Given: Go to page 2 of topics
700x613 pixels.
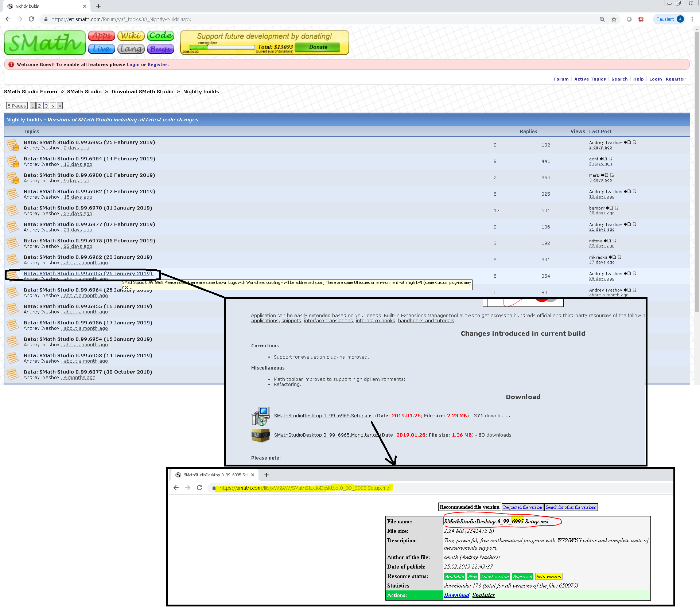Looking at the screenshot, I should (39, 106).
